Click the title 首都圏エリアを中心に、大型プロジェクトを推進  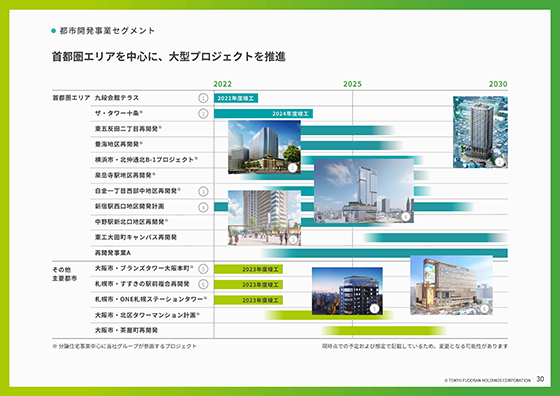coord(169,56)
